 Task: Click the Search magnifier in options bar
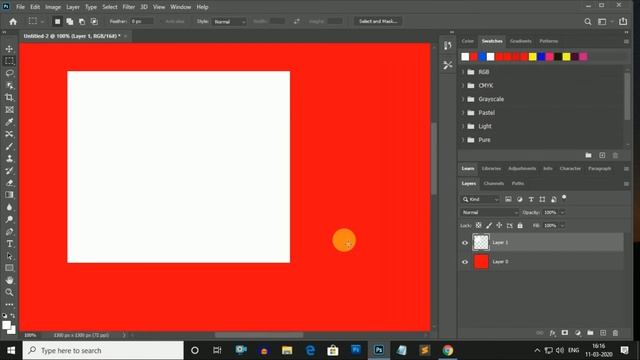coord(587,22)
